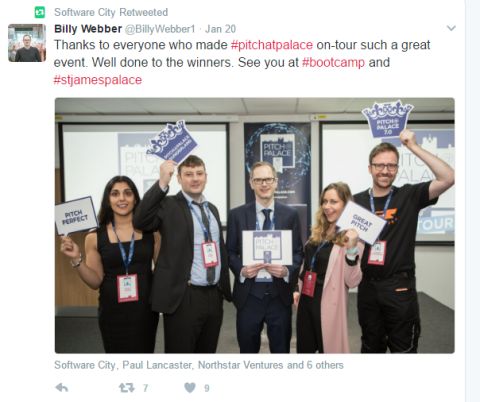Screen dimensions: 480x402
Task: Open Billy Webber's name link
Action: click(x=88, y=29)
